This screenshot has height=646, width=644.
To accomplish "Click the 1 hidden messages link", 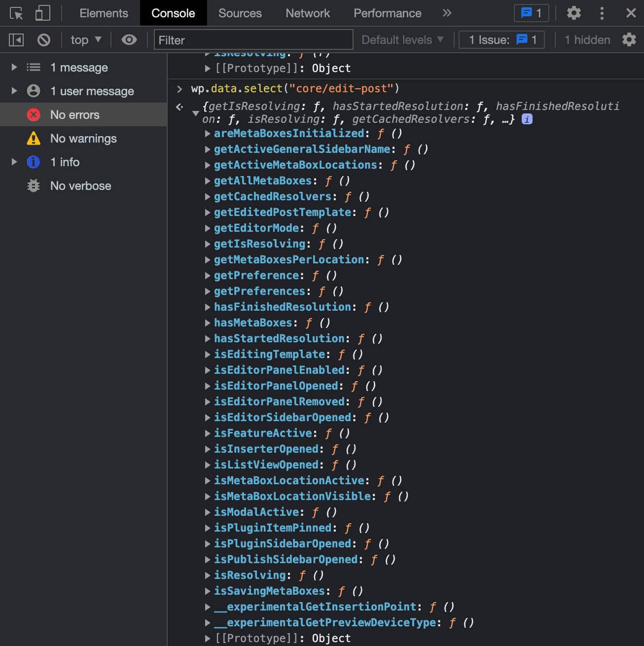I will pos(587,39).
